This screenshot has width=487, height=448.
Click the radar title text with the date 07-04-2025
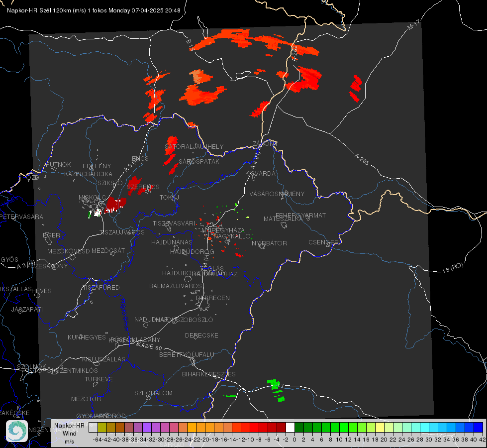[x=94, y=10]
